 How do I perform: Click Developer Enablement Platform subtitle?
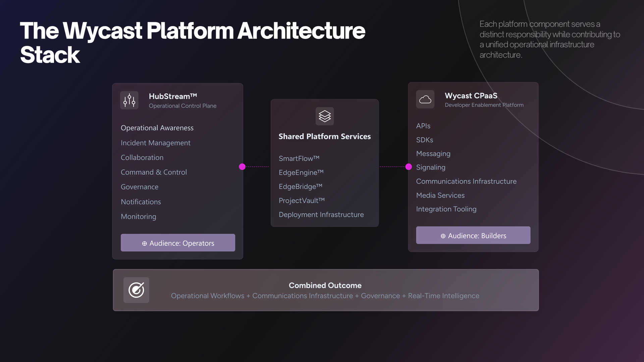pos(484,105)
